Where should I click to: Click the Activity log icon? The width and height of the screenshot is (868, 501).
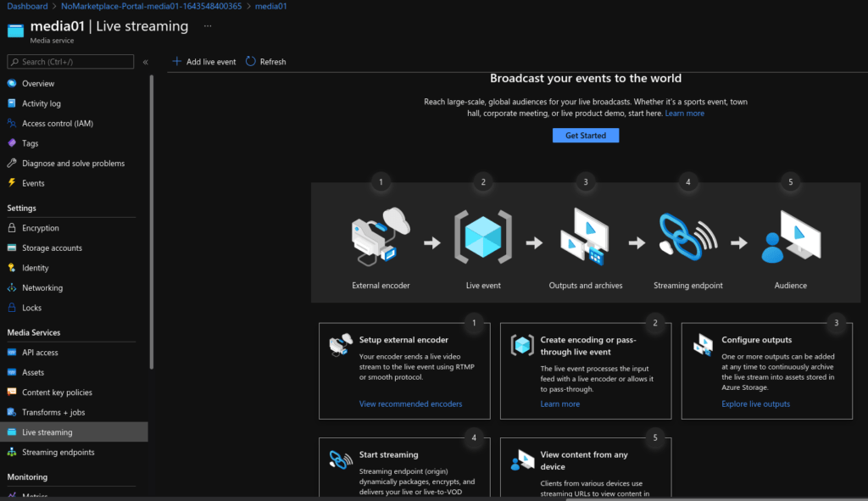[12, 103]
